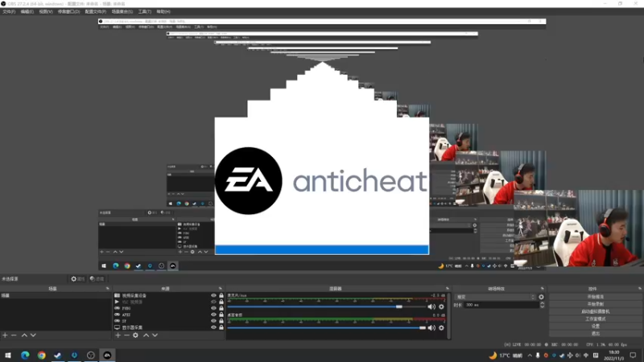Open transition properties gear in 转场特效 panel
Image resolution: width=644 pixels, height=362 pixels.
(x=541, y=297)
